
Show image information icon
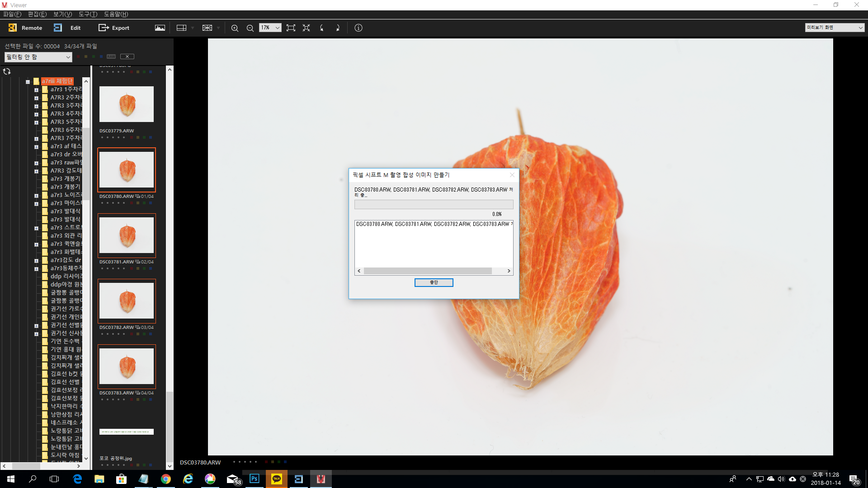tap(359, 28)
